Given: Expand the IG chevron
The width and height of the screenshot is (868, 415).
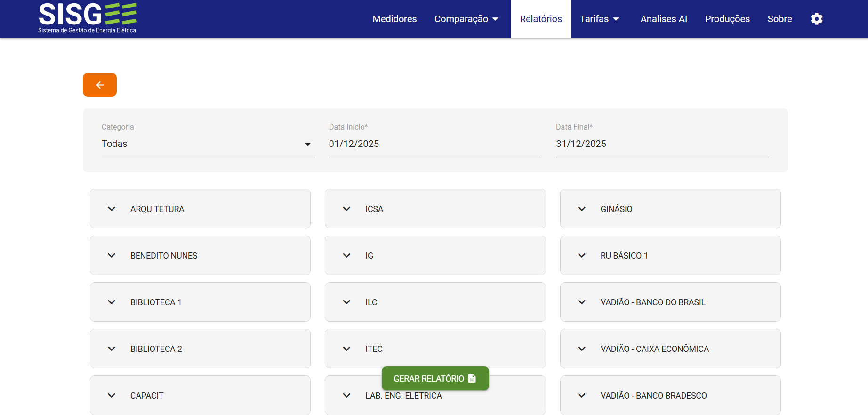Looking at the screenshot, I should pos(346,255).
